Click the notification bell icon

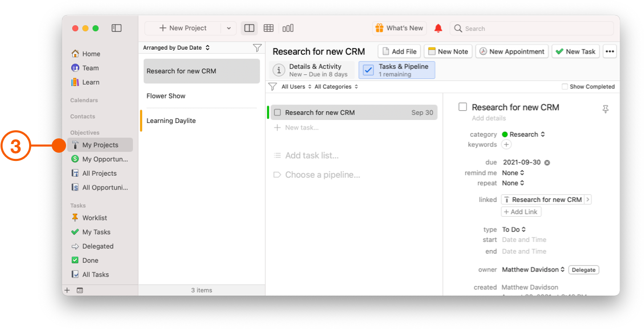coord(438,28)
